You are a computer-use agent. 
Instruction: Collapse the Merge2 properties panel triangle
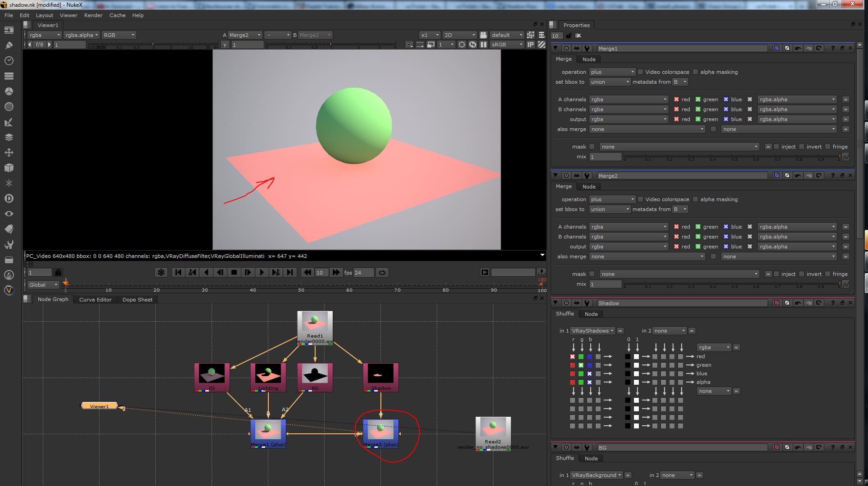[x=556, y=175]
